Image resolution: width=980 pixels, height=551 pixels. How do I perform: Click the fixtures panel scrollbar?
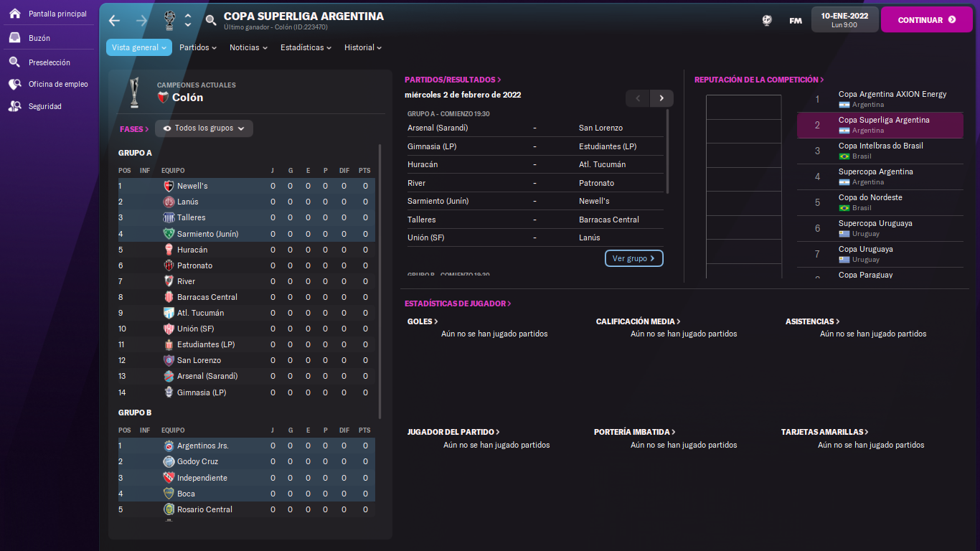coord(668,151)
